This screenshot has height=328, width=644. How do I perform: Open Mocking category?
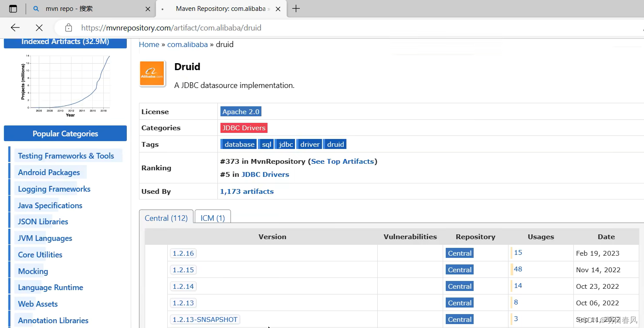point(33,271)
